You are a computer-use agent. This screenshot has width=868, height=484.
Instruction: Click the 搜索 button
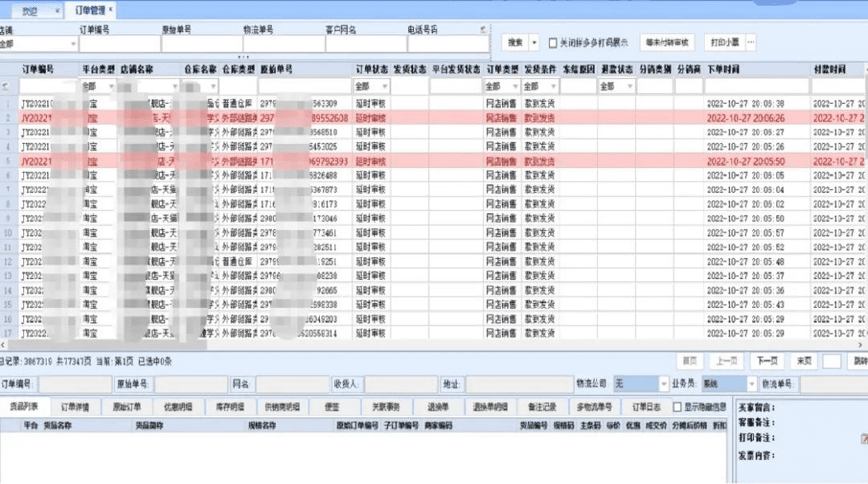515,42
